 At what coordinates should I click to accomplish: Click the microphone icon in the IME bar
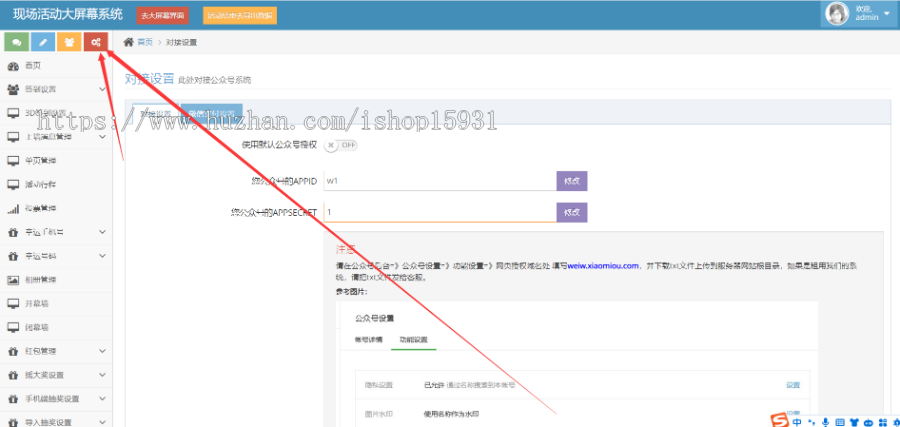[825, 421]
